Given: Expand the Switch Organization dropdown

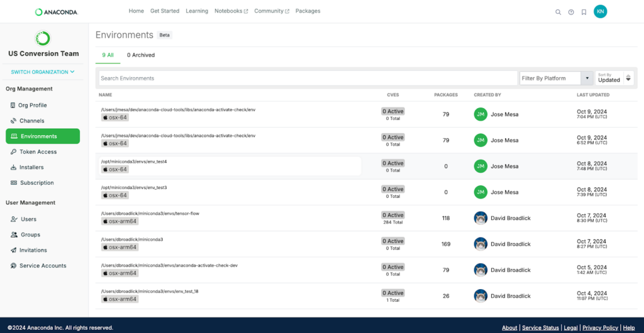Looking at the screenshot, I should point(43,72).
